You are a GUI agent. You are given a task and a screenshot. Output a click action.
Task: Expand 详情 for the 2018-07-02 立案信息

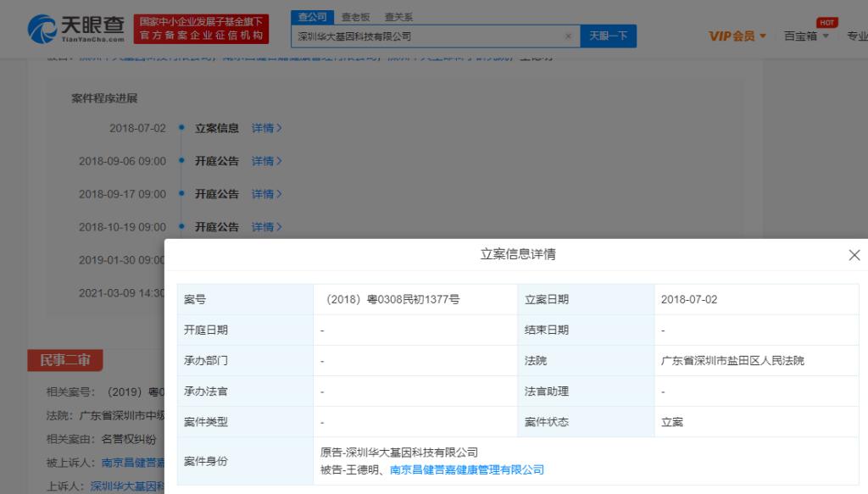point(267,127)
